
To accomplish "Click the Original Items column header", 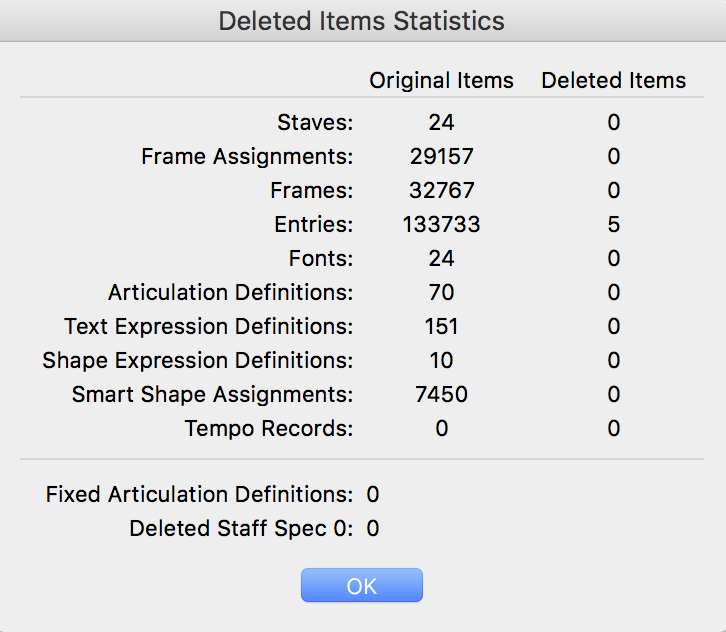I will click(441, 81).
